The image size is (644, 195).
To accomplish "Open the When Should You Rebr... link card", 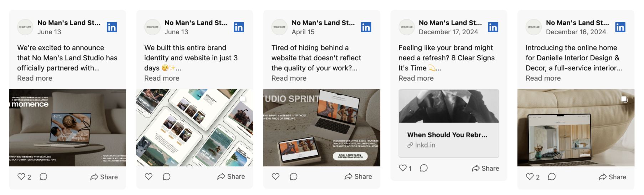I will [449, 123].
